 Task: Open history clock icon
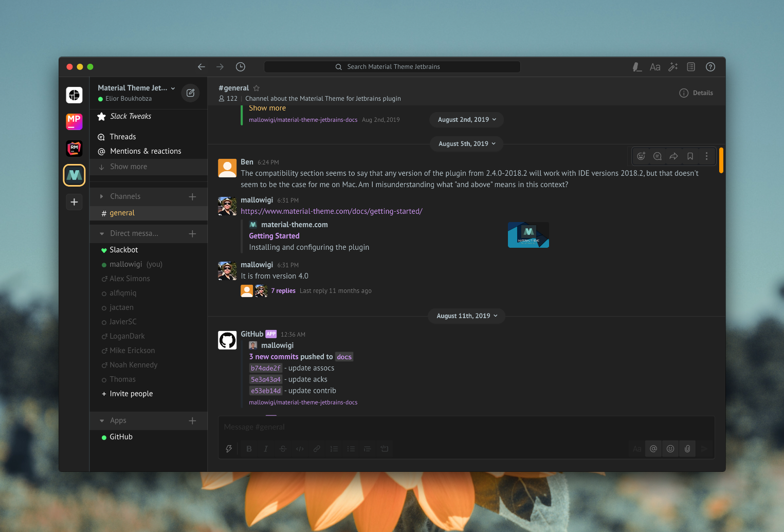click(241, 67)
